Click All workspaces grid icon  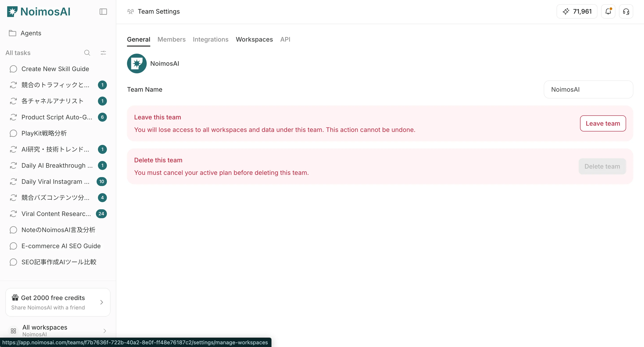[13, 331]
